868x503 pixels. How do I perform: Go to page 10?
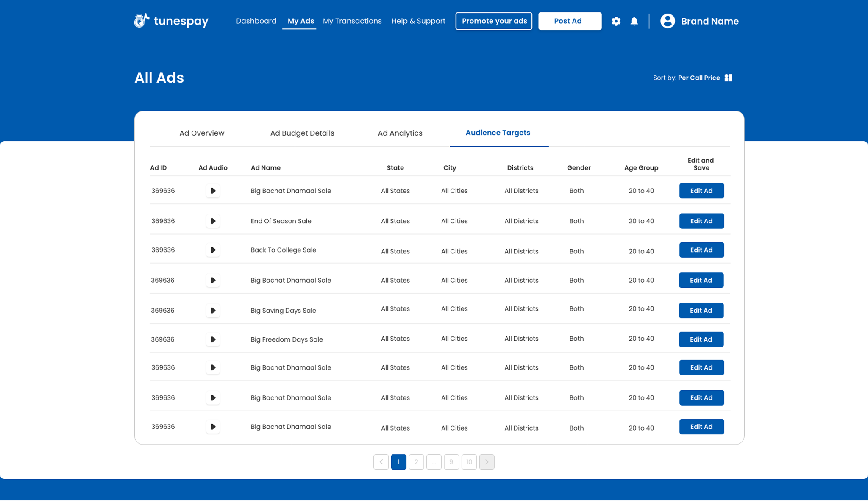pos(469,462)
